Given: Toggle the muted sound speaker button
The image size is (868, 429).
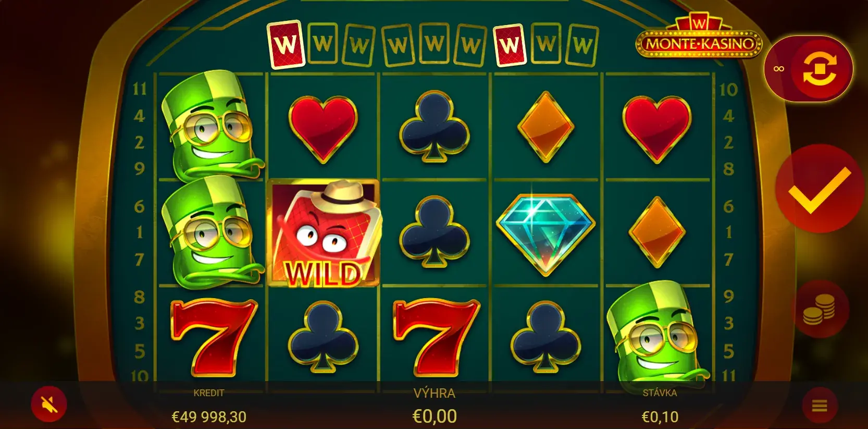Looking at the screenshot, I should click(49, 404).
